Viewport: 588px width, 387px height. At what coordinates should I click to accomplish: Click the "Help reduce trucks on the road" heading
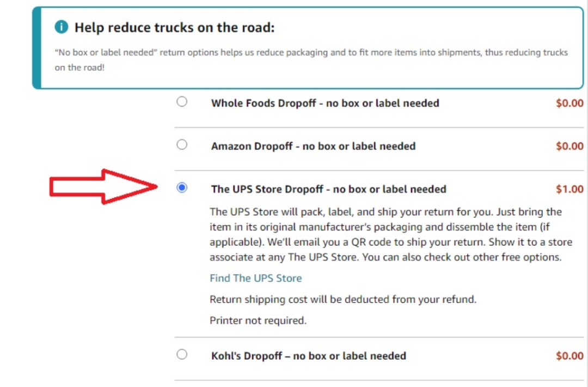pos(174,27)
